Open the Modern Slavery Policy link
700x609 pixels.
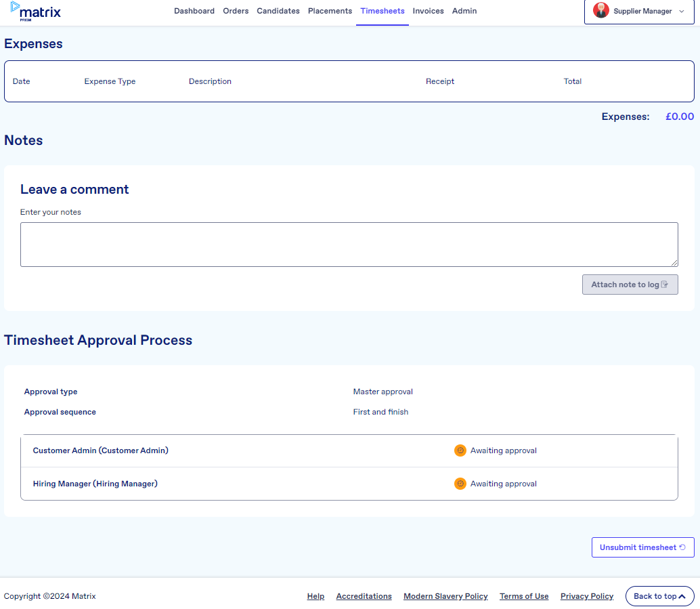(x=445, y=596)
